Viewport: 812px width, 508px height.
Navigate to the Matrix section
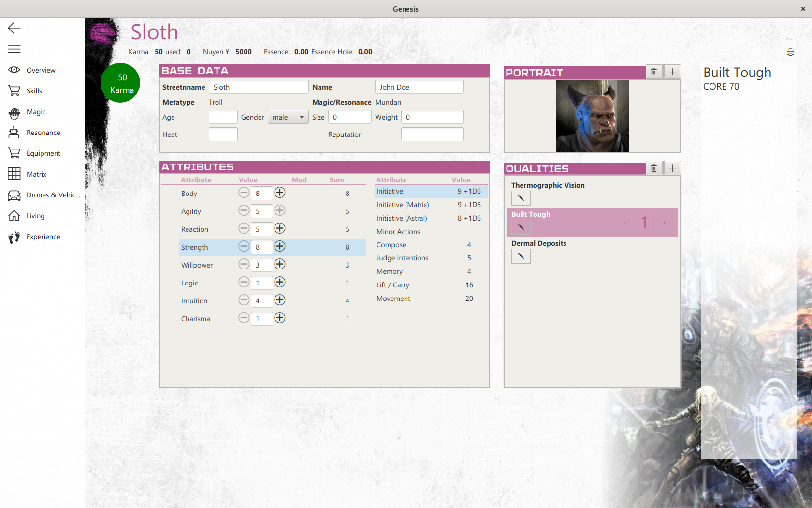(36, 174)
